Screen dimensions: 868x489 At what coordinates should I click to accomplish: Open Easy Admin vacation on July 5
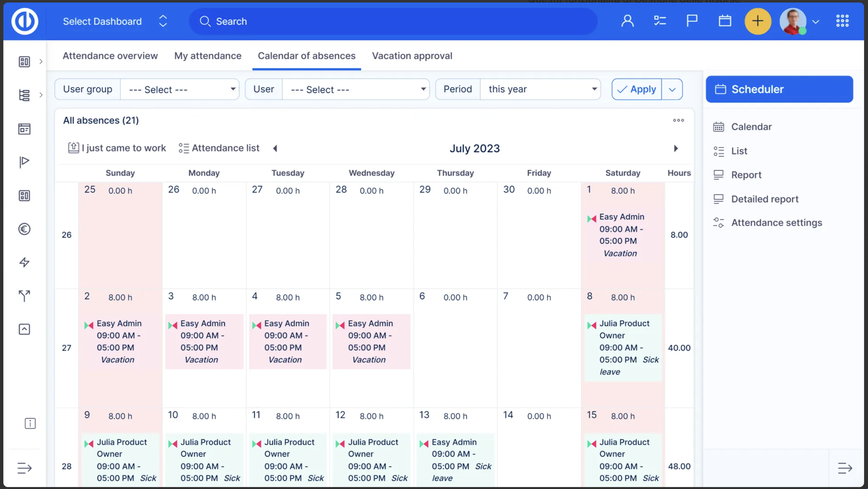point(371,342)
